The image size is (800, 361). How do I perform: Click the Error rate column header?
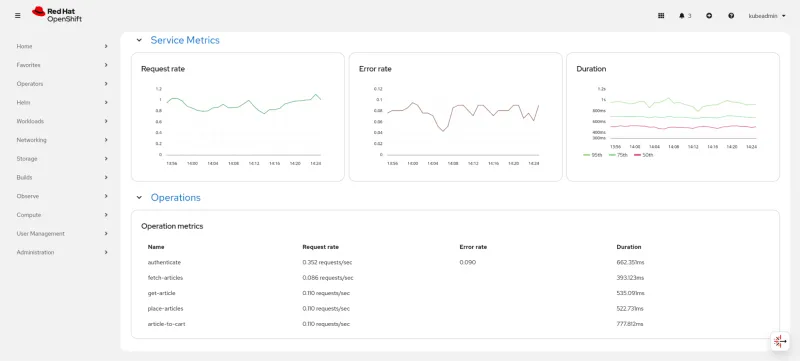coord(473,247)
